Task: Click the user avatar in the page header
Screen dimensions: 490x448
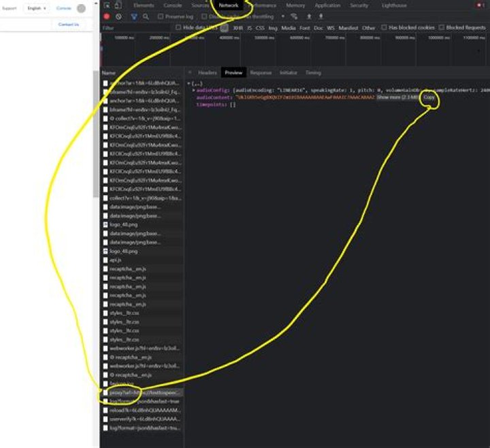Action: tap(81, 8)
